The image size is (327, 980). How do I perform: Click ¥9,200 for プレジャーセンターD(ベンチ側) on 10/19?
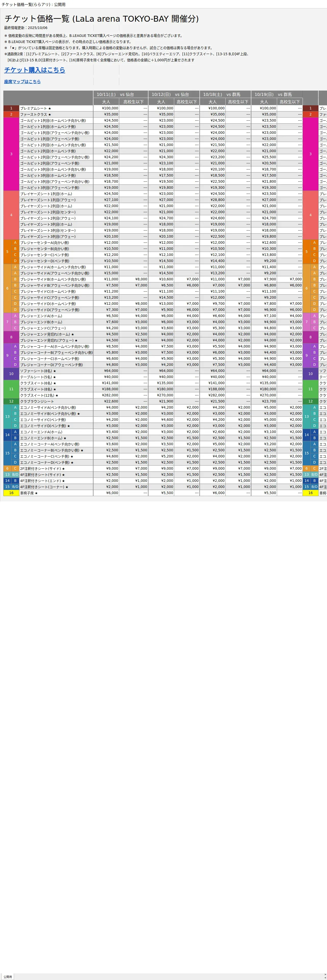(x=264, y=261)
